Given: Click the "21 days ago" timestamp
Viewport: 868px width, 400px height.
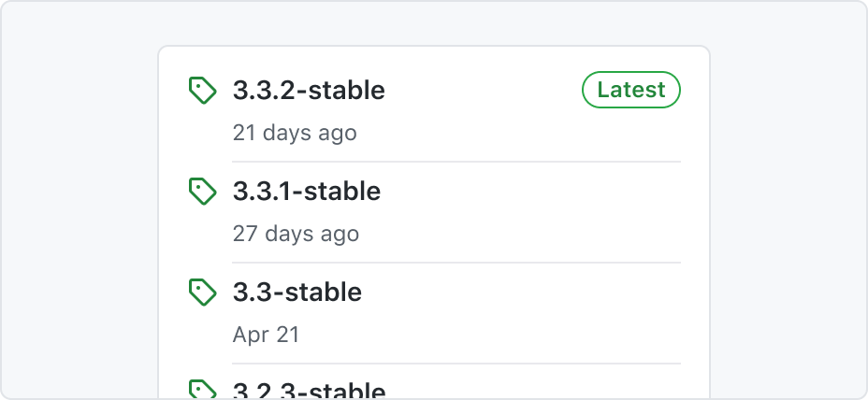Looking at the screenshot, I should point(295,133).
